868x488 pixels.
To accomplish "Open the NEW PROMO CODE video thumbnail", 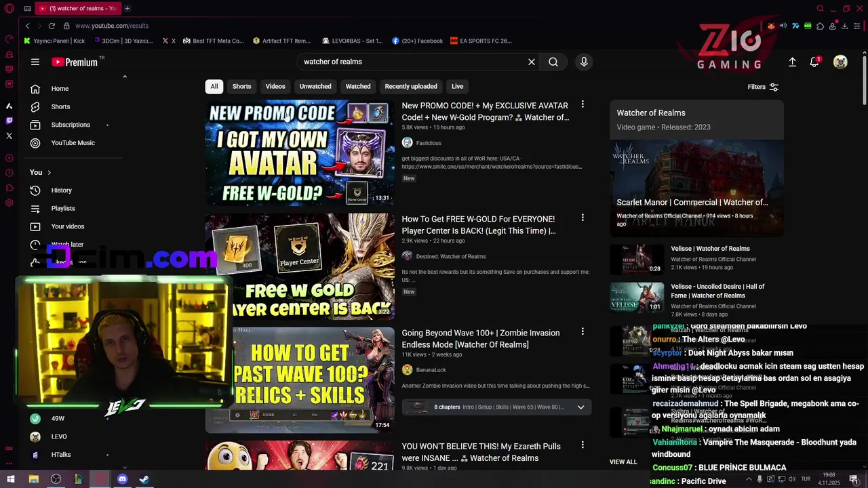I will 300,152.
